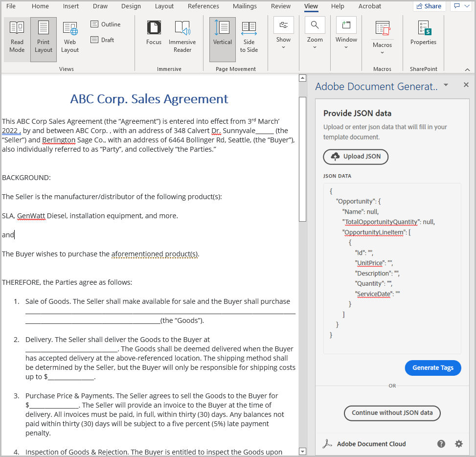Click "aforementioned product(s)" grammar suggestion
This screenshot has height=457, width=476.
click(x=155, y=254)
